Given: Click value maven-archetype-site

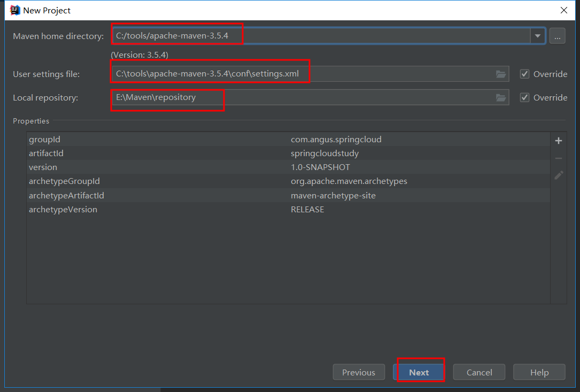Looking at the screenshot, I should [333, 195].
